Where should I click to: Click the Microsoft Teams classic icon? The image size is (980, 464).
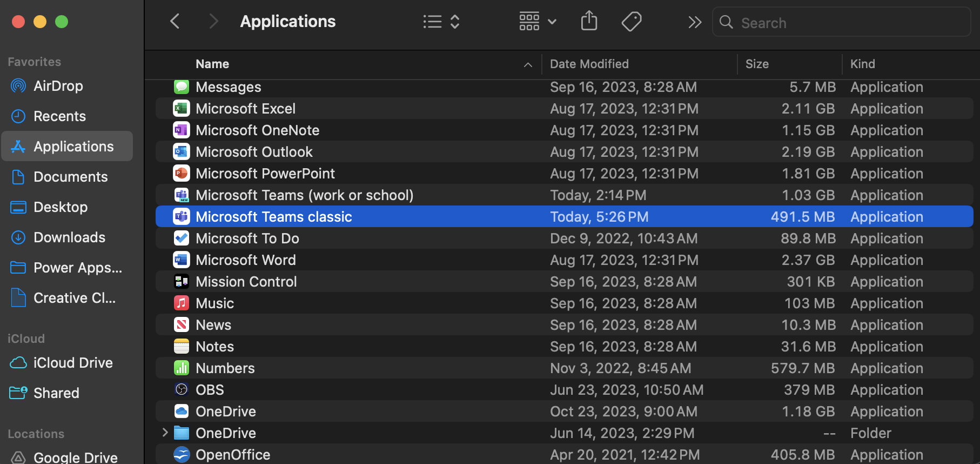pyautogui.click(x=182, y=217)
